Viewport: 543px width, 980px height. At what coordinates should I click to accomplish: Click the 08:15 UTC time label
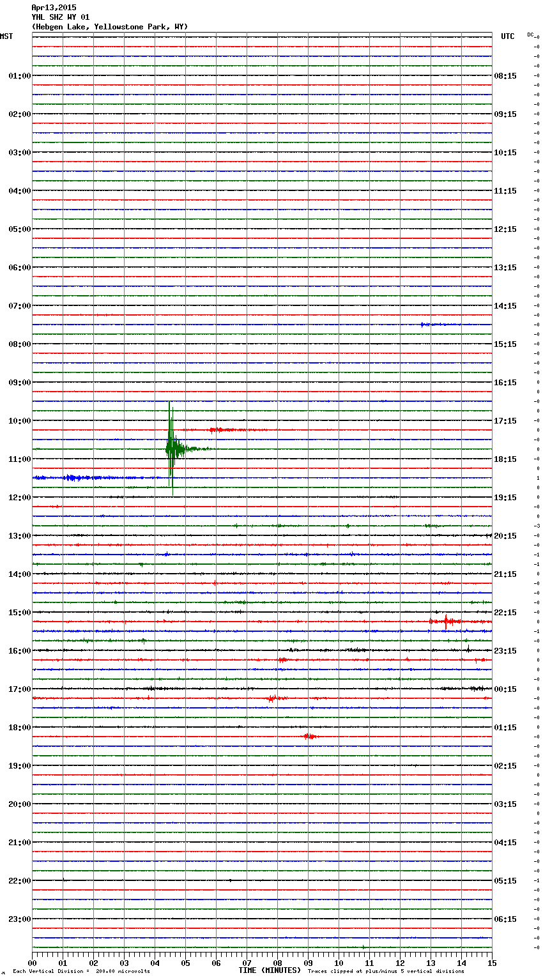pos(505,76)
